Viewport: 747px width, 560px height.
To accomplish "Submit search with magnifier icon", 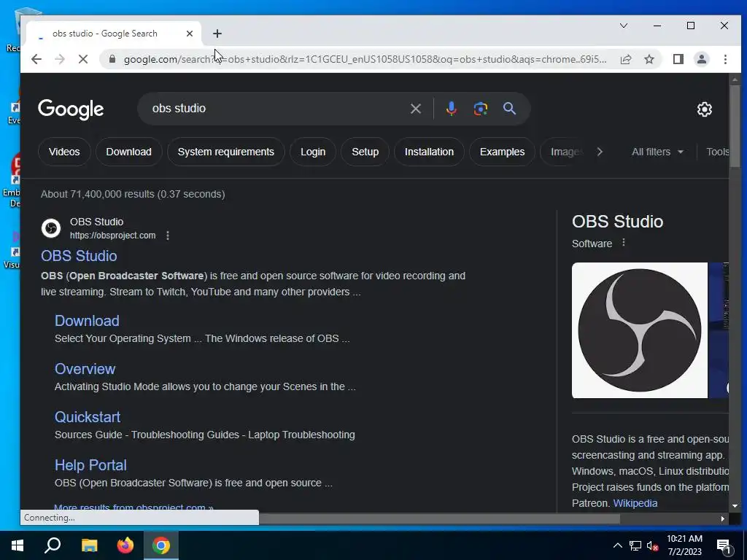I will point(509,109).
